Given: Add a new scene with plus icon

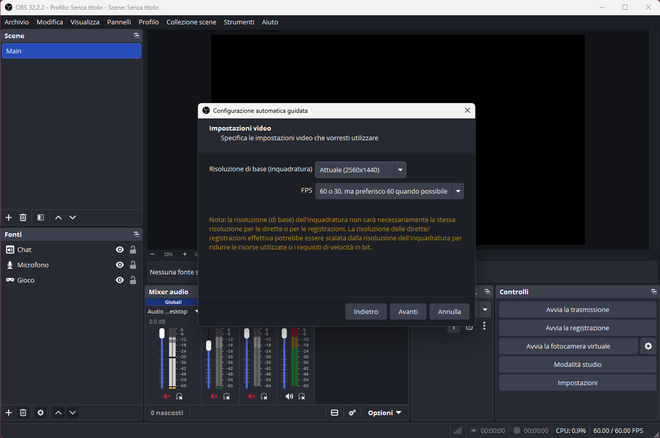Looking at the screenshot, I should click(8, 218).
